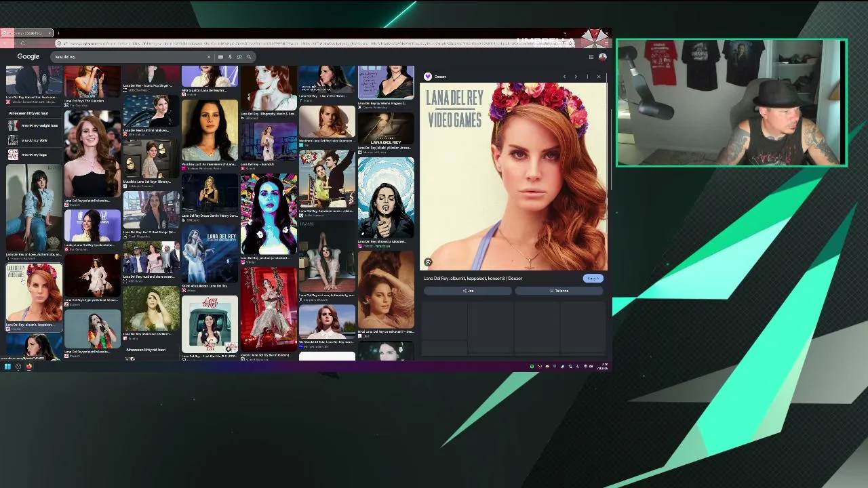
Task: Select related search lana del rey style
Action: (x=33, y=140)
